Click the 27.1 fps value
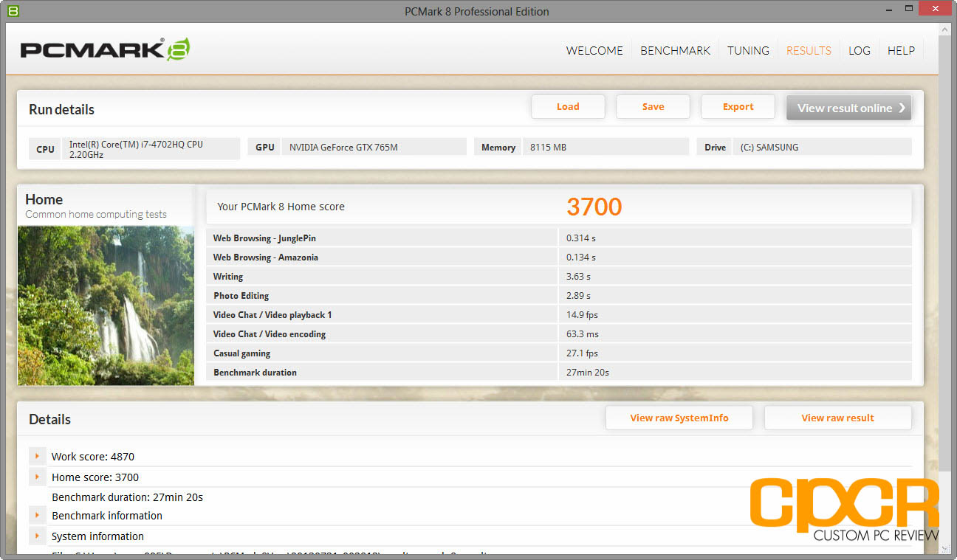Viewport: 957px width, 560px height. click(x=582, y=353)
